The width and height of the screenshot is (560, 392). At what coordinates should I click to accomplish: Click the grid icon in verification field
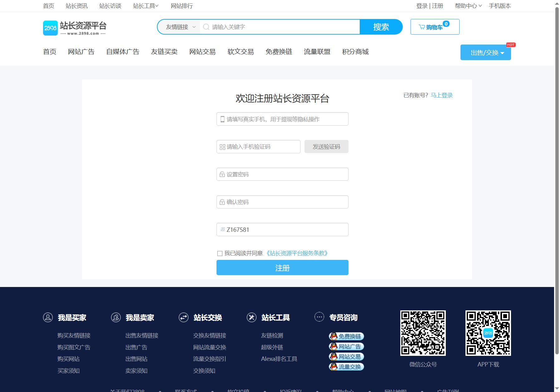tap(222, 147)
